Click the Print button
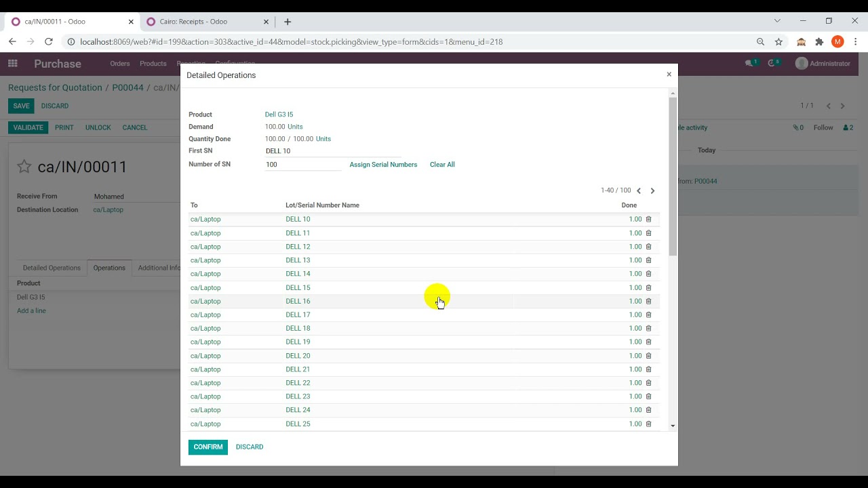Screen dimensions: 868x488 (x=64, y=127)
